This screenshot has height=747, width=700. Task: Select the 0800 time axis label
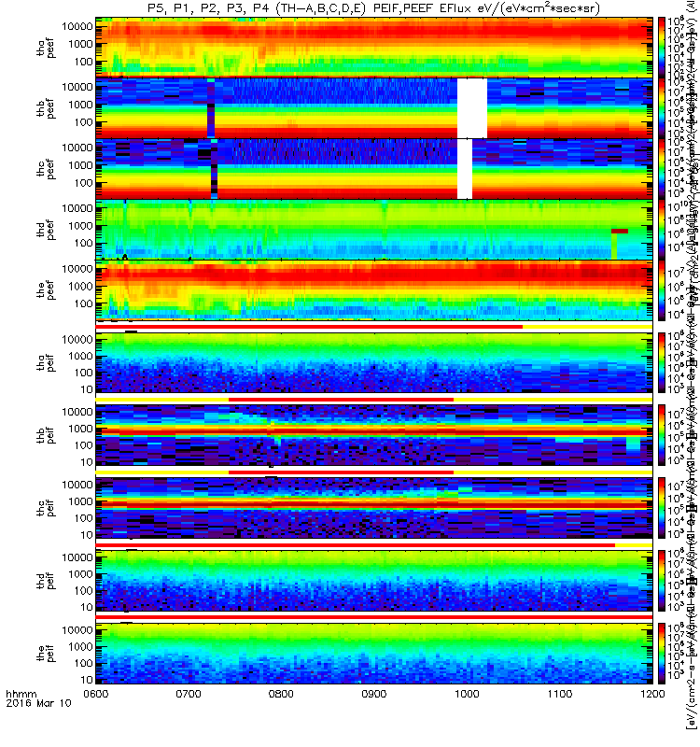pos(282,694)
